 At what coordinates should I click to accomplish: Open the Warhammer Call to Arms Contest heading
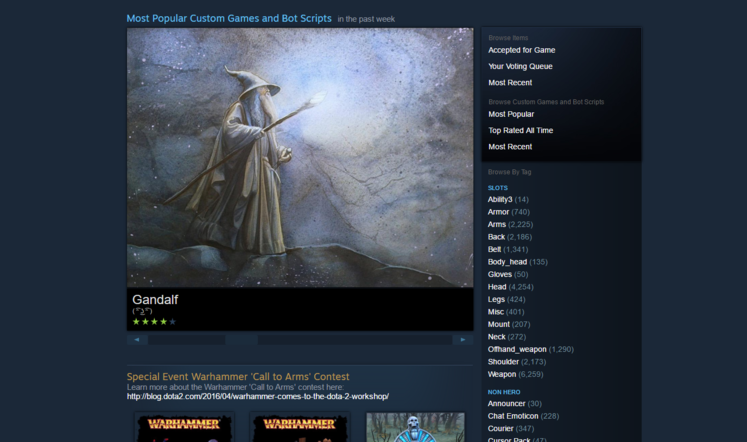click(x=238, y=377)
